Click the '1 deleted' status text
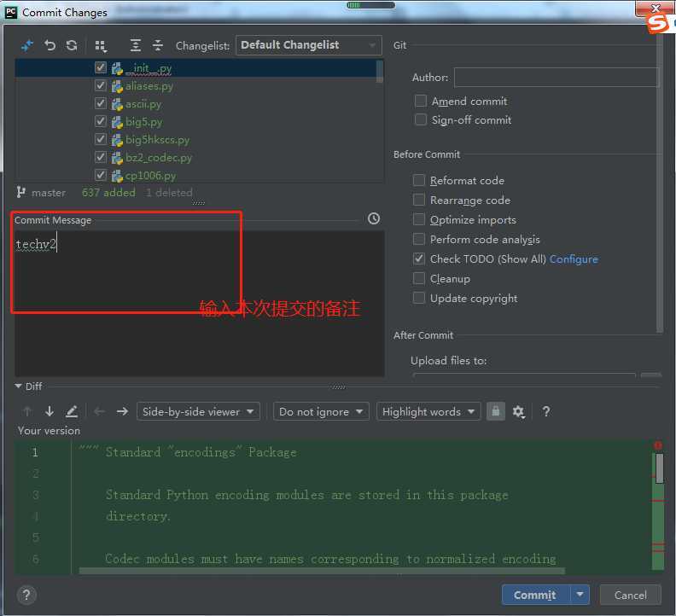The width and height of the screenshot is (676, 616). pos(169,192)
